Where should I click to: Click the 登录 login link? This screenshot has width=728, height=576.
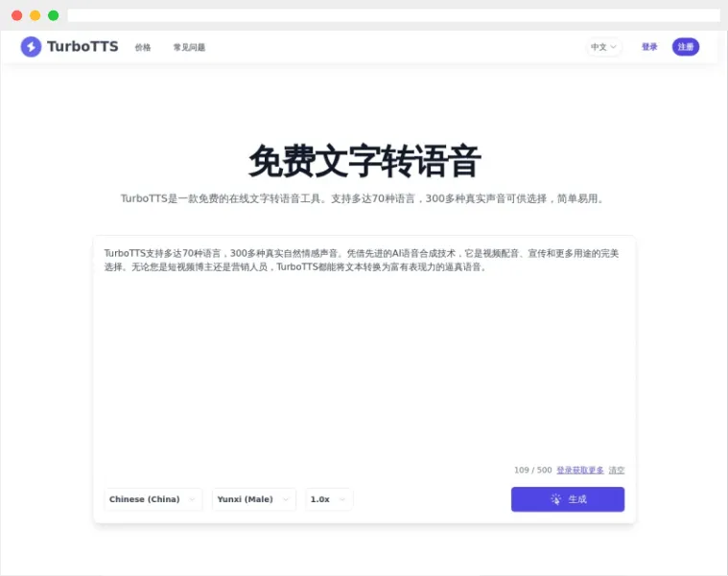tap(649, 47)
